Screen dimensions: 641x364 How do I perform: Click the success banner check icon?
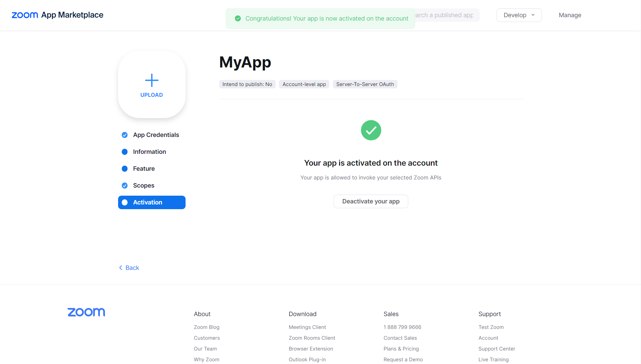238,19
